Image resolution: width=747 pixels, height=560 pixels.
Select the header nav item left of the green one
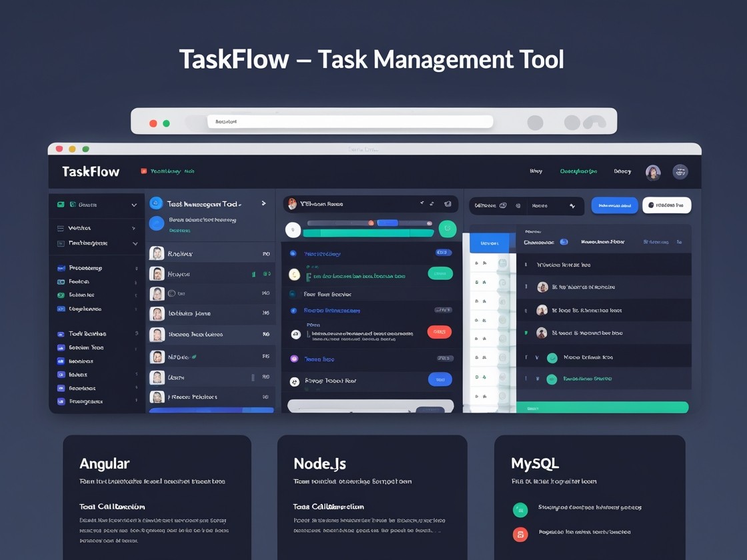pyautogui.click(x=536, y=171)
